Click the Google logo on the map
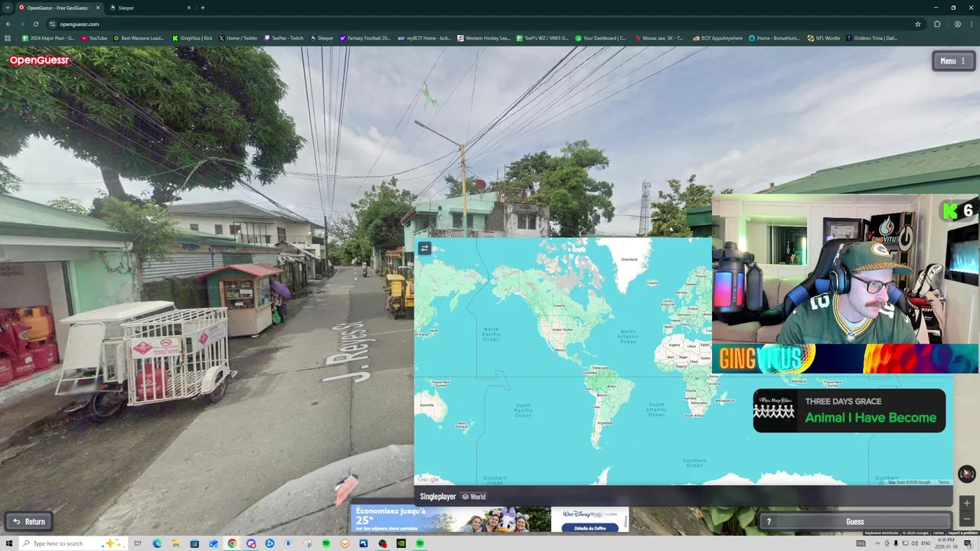Image resolution: width=980 pixels, height=551 pixels. (429, 480)
